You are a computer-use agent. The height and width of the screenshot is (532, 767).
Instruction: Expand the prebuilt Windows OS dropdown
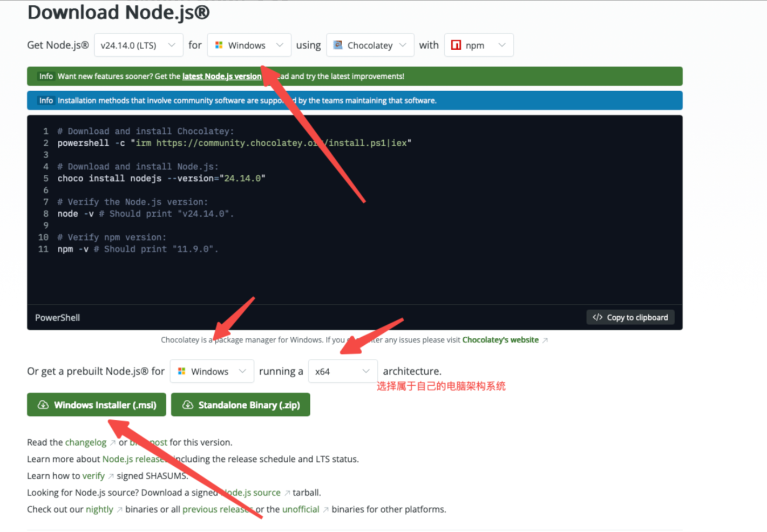[x=212, y=371]
